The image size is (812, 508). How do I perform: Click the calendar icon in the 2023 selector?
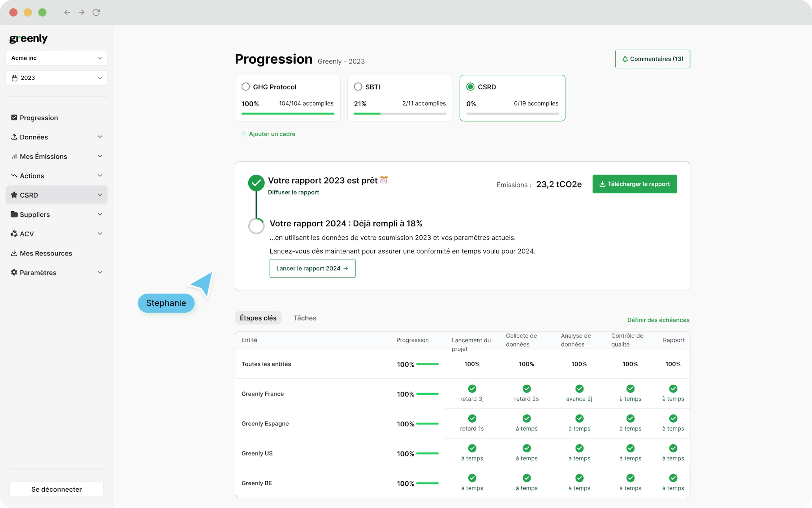(x=14, y=78)
